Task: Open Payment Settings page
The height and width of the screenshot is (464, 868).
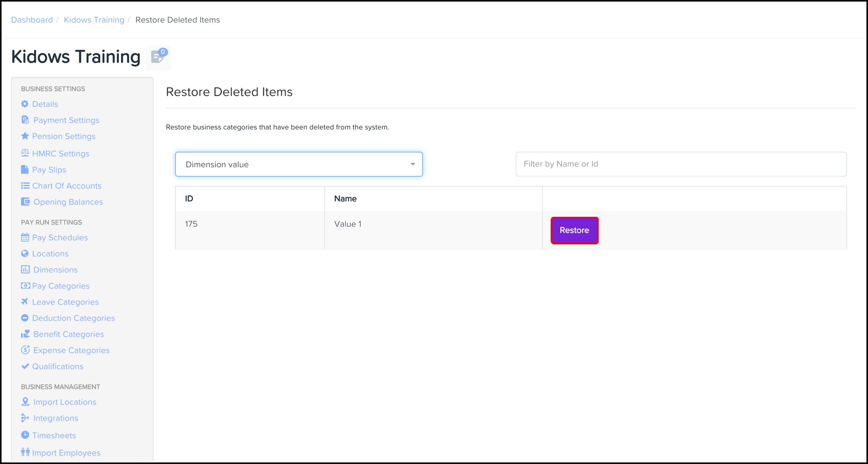Action: coord(66,120)
